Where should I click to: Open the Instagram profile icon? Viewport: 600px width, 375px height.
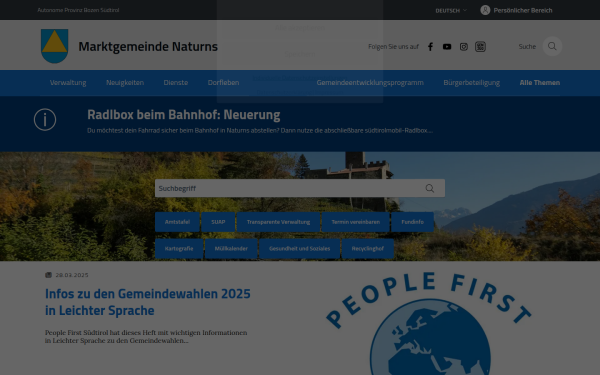click(x=464, y=47)
